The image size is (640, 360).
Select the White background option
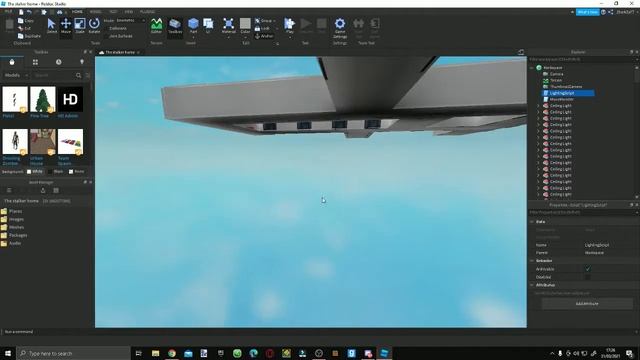point(35,171)
